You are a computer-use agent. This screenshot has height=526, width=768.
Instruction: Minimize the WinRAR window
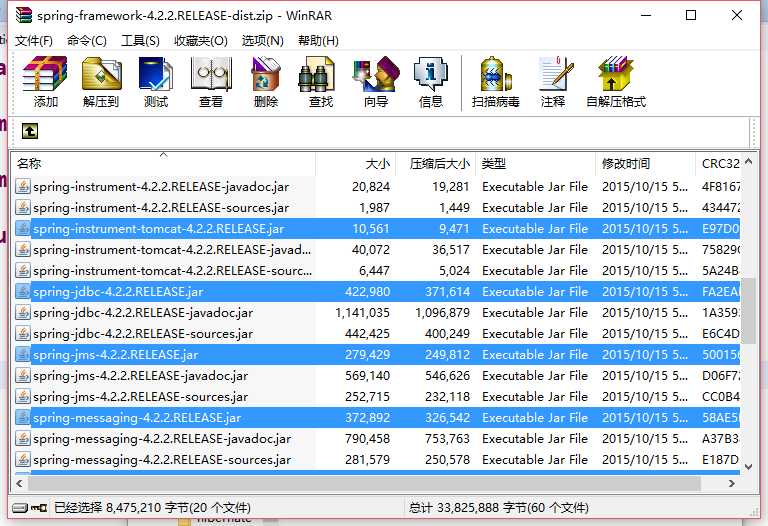click(646, 15)
